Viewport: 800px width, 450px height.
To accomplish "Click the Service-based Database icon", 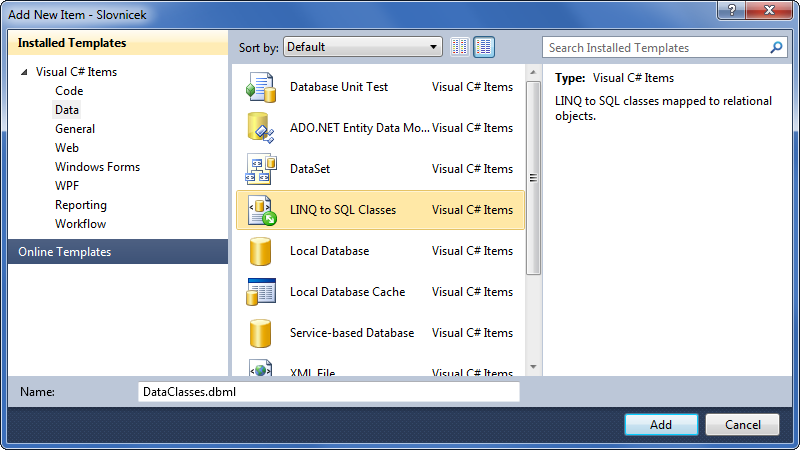I will [x=260, y=333].
